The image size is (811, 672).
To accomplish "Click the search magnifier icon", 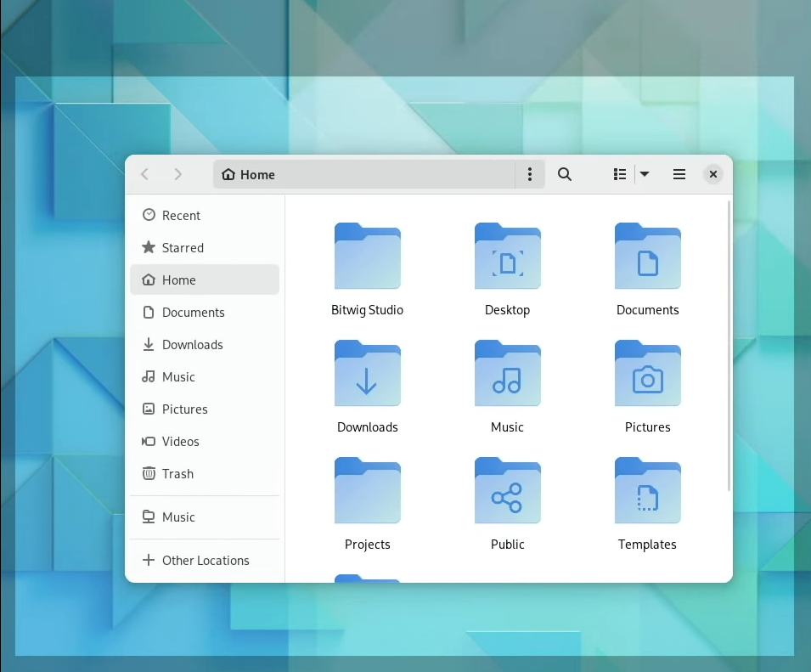I will pyautogui.click(x=565, y=174).
